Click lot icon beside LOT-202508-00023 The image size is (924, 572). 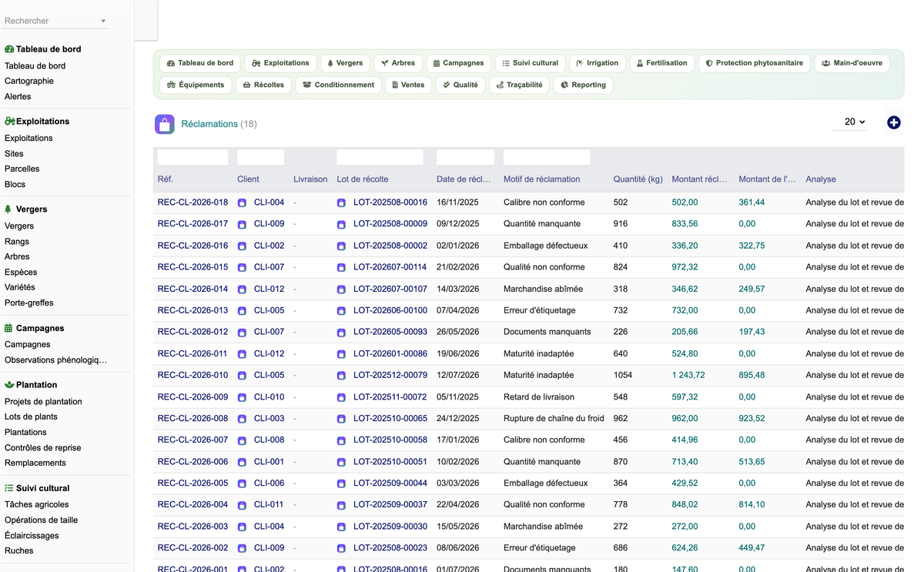[341, 549]
